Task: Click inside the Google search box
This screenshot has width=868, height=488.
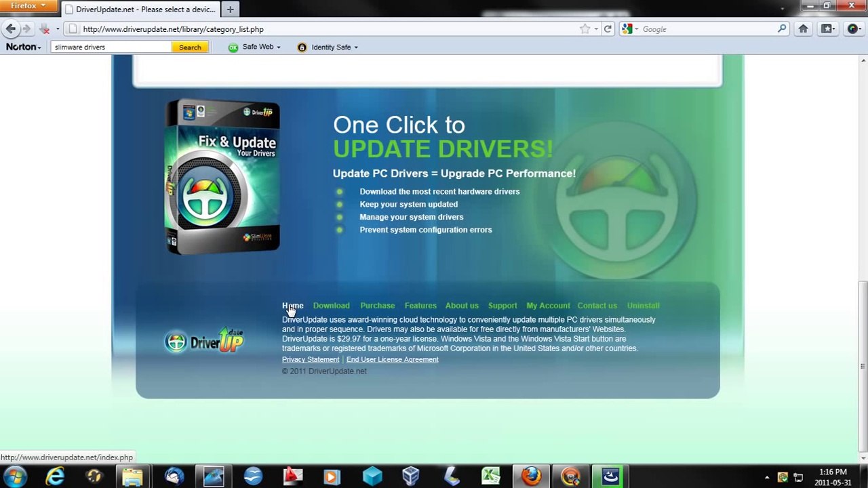Action: (707, 29)
